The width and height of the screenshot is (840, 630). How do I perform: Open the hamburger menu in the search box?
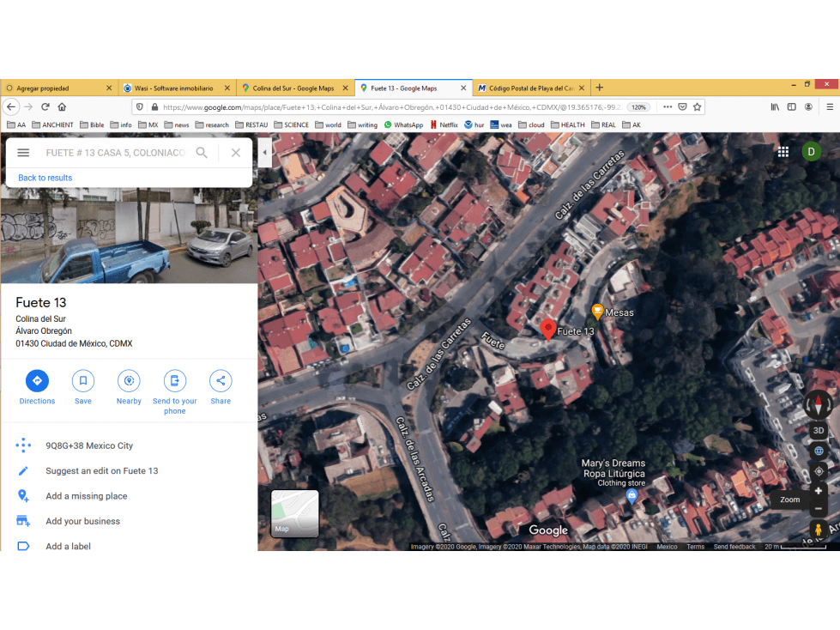(23, 153)
